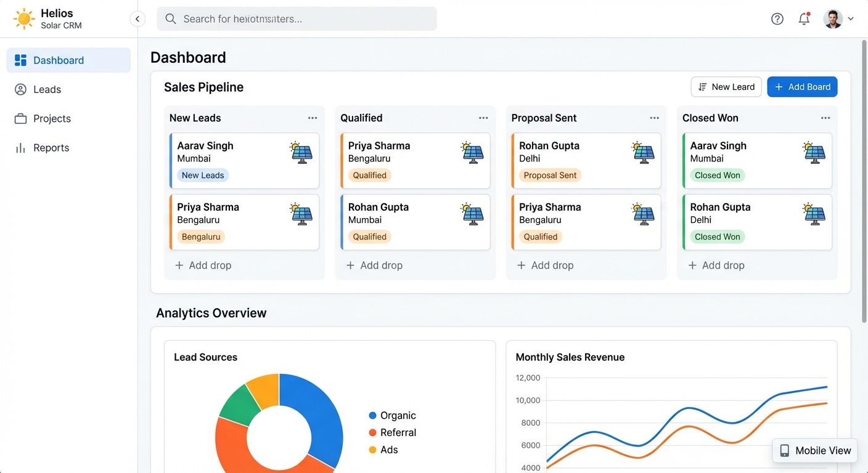This screenshot has height=473, width=868.
Task: Collapse the sidebar with the chevron
Action: point(137,18)
